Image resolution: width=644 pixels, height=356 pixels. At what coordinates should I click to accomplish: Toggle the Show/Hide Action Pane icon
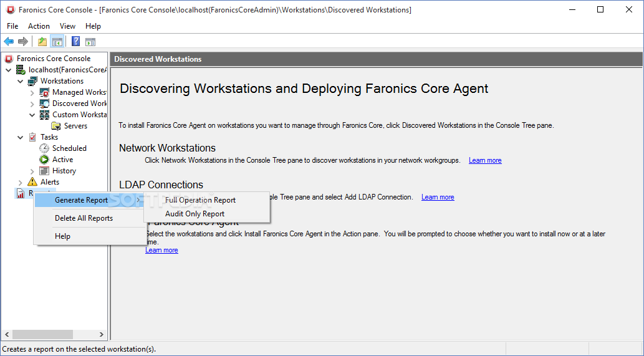90,42
